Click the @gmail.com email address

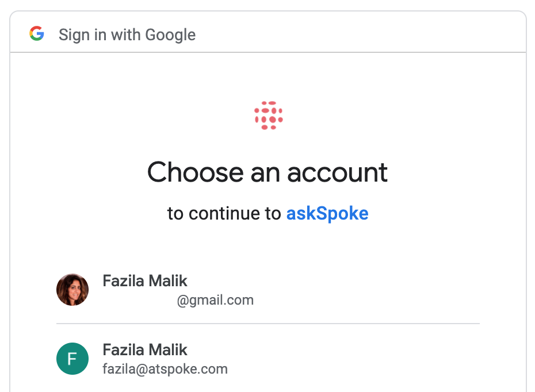pyautogui.click(x=215, y=301)
